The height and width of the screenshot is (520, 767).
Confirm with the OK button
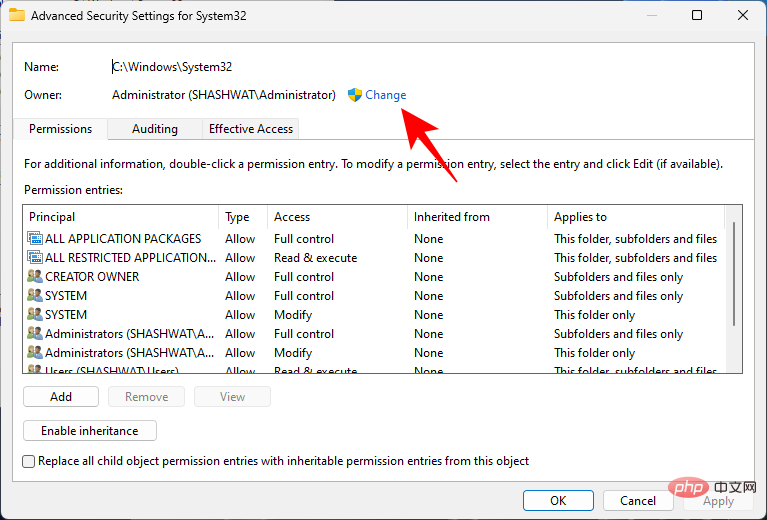558,500
